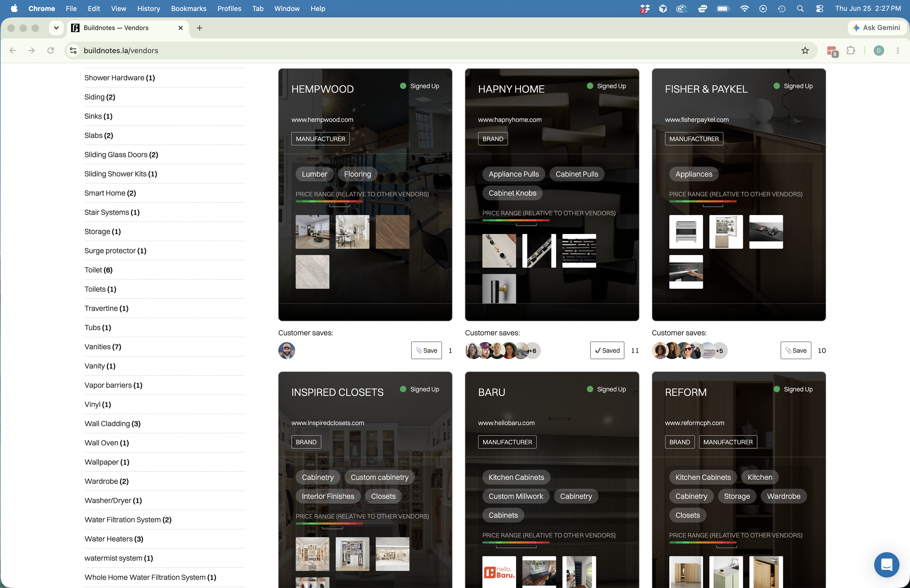
Task: Filter by Toilet (6) category
Action: tap(98, 270)
